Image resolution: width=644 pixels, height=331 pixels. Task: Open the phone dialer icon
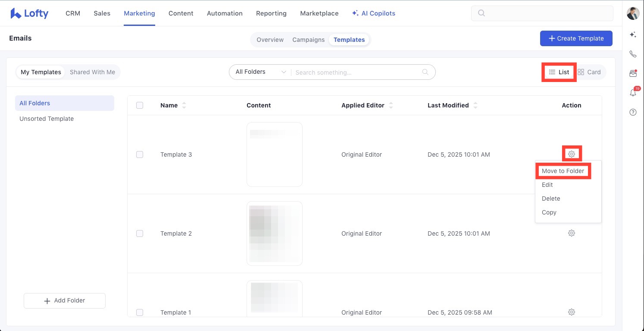point(633,54)
